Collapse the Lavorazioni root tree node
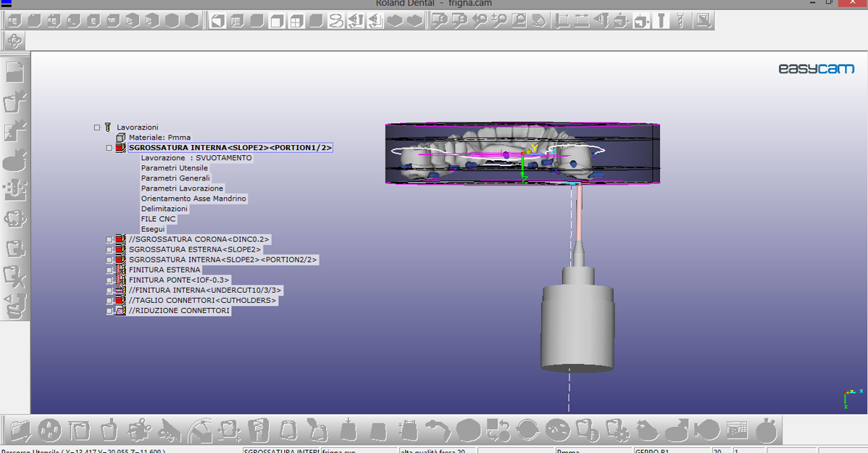The width and height of the screenshot is (868, 453). (97, 128)
